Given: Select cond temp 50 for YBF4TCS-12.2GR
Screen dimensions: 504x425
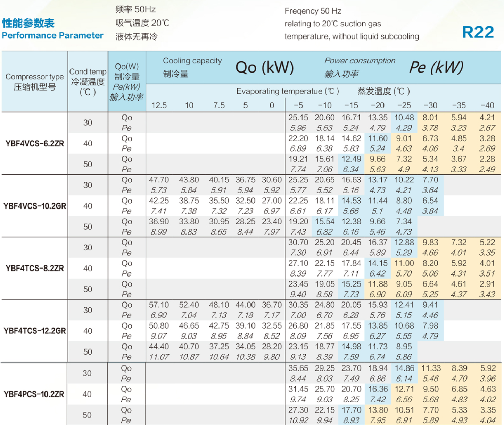Looking at the screenshot, I should click(88, 351).
